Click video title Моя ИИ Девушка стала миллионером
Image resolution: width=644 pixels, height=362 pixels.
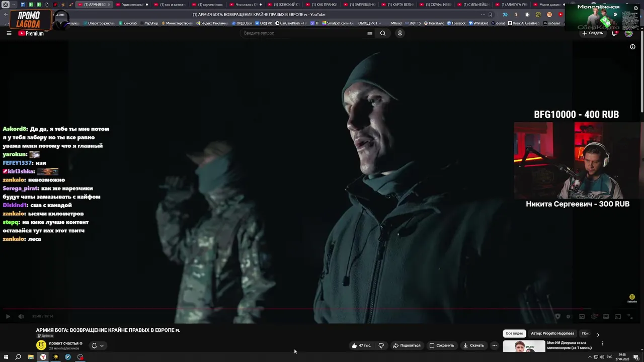coord(569,345)
